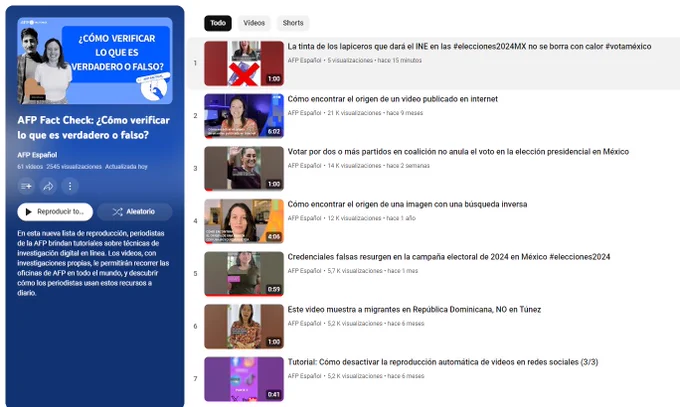Click AFP Español under the migrantes video
Viewport: 680px width, 407px height.
pos(304,323)
